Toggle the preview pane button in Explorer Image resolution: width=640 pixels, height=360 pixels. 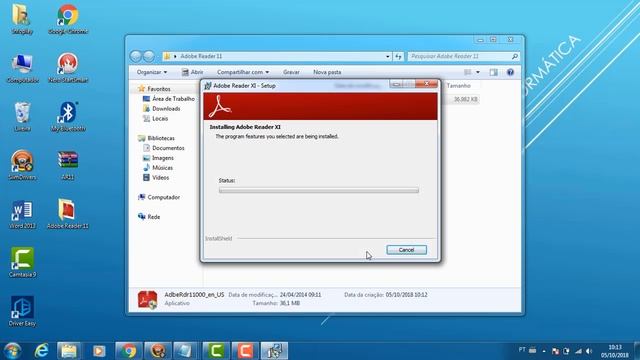pyautogui.click(x=493, y=72)
